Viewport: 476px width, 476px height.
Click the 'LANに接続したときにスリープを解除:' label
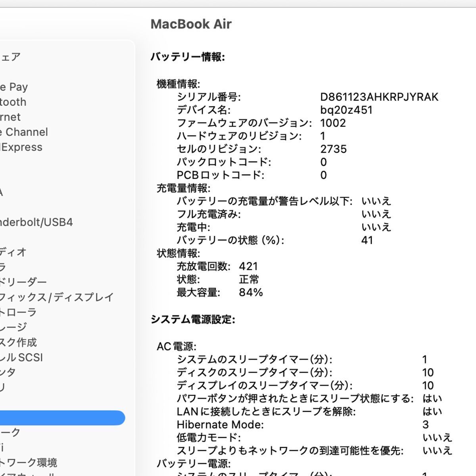(266, 412)
